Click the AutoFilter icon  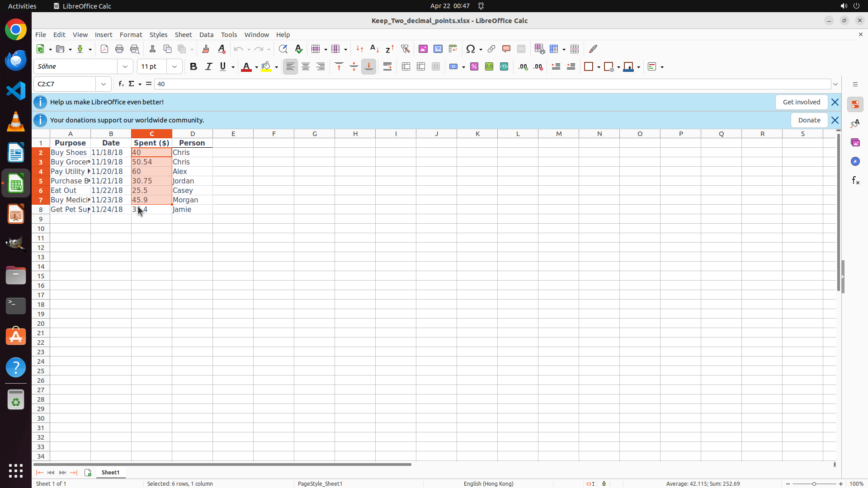(405, 49)
